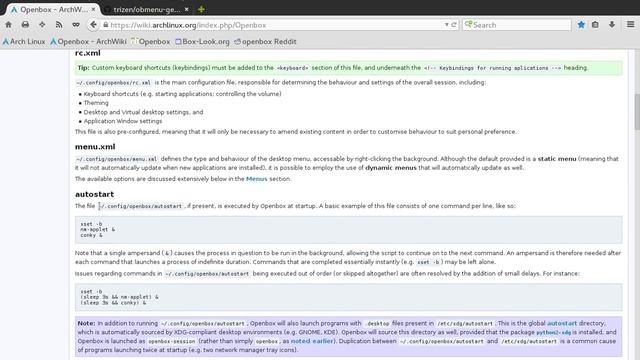
Task: Click the ~/.config/openbox/rc.xml path text
Action: coord(113,82)
